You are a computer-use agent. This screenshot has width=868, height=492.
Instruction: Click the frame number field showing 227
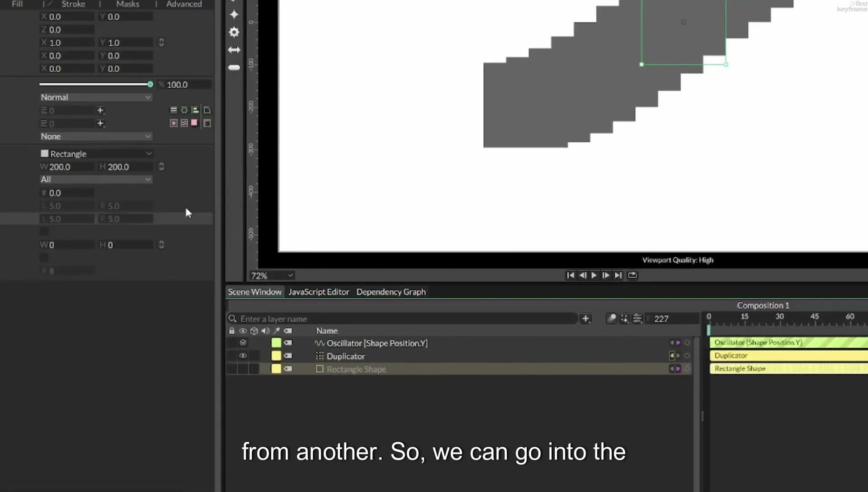pos(672,319)
